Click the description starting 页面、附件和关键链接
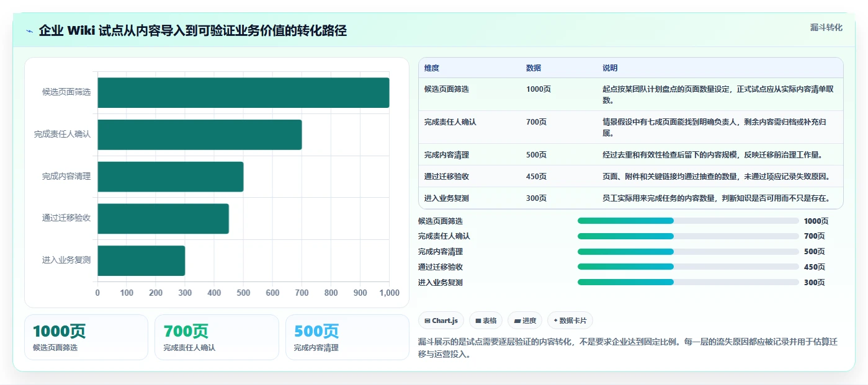Screen dimensions: 868x385 tap(717, 177)
